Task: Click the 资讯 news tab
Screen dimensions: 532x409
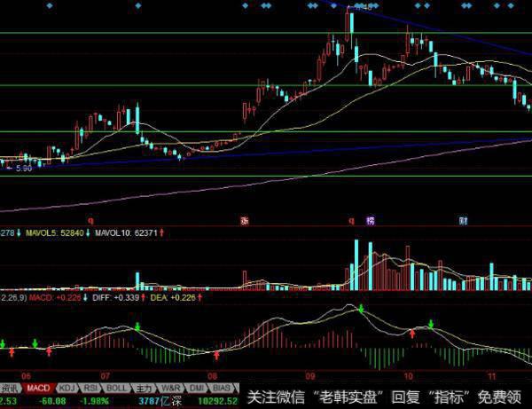Action: pos(11,389)
